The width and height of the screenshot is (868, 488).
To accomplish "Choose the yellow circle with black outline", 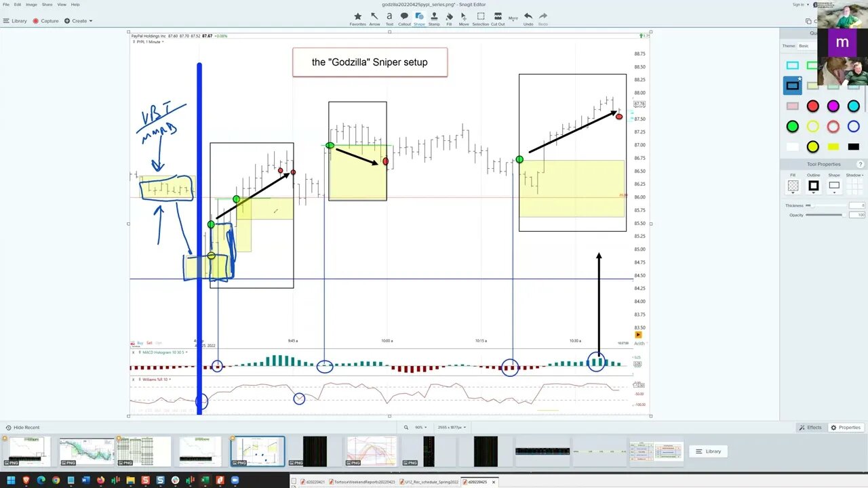I will 812,146.
